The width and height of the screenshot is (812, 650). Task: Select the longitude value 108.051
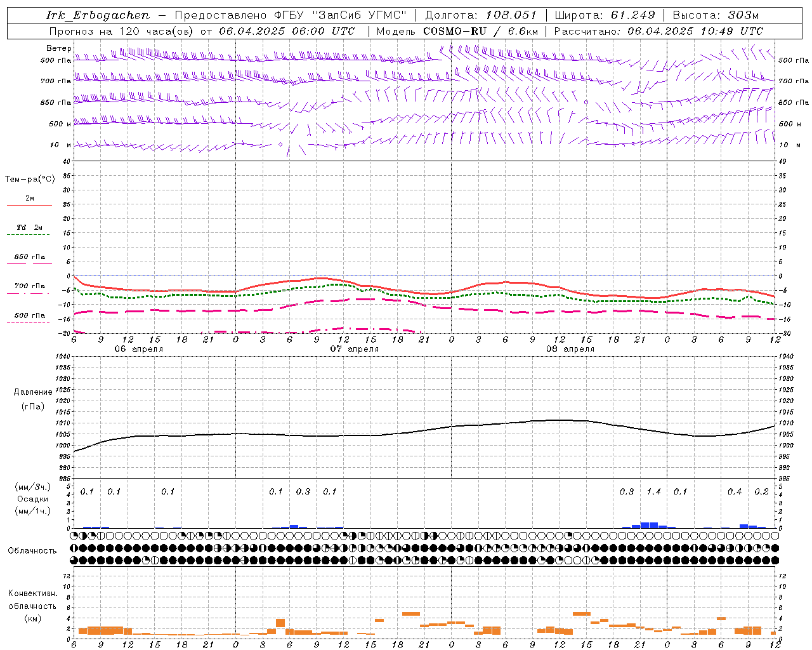pyautogui.click(x=511, y=15)
